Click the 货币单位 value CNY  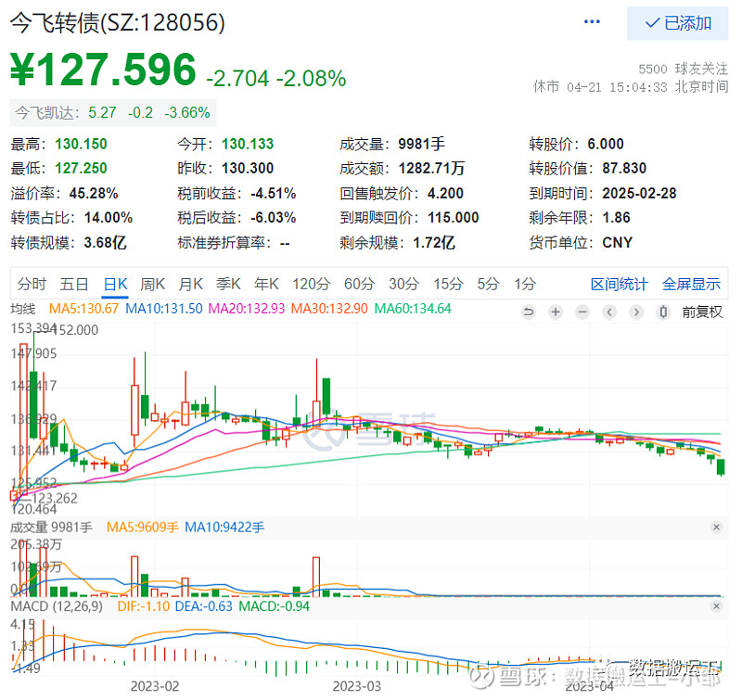[x=617, y=243]
